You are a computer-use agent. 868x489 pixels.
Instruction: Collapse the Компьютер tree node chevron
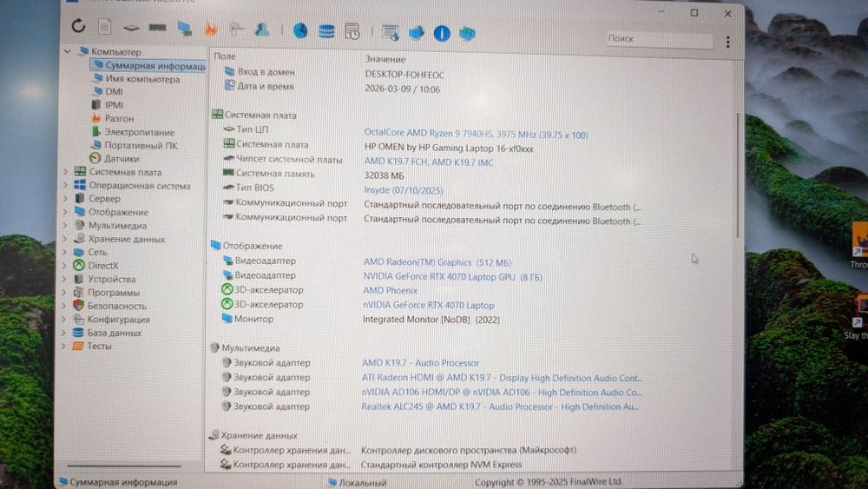pyautogui.click(x=68, y=51)
